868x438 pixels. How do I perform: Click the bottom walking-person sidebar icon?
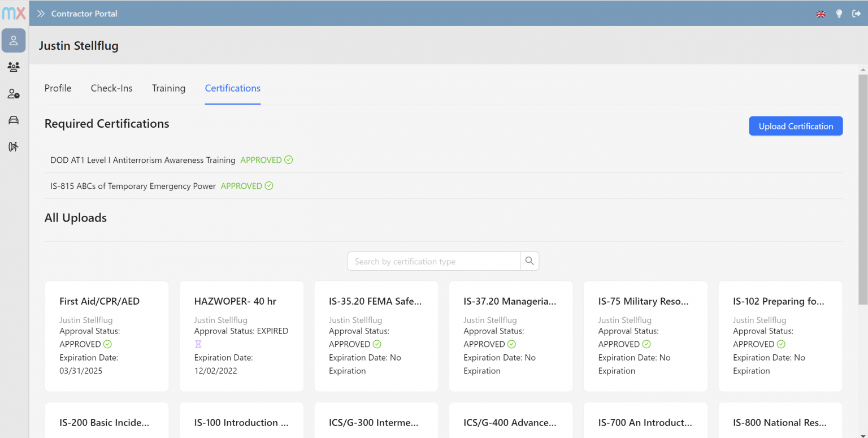[x=14, y=147]
